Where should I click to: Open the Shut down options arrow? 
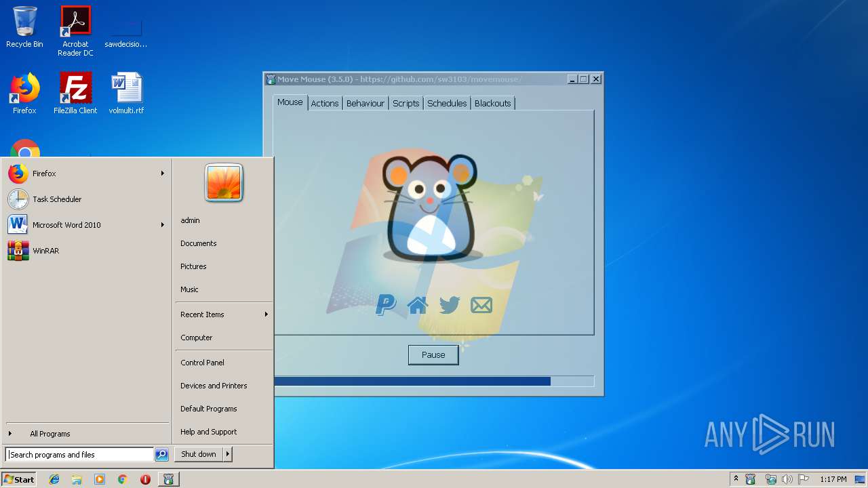228,454
